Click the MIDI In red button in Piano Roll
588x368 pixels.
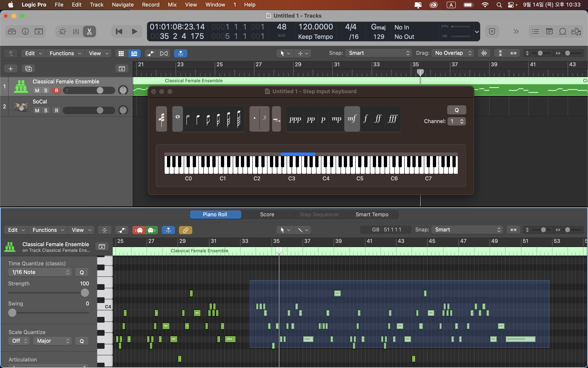coord(139,230)
